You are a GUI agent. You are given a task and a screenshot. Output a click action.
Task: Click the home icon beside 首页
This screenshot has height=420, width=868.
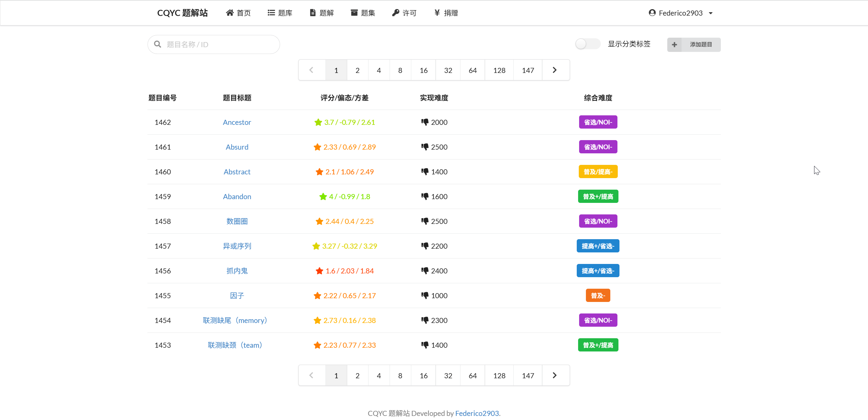click(230, 13)
